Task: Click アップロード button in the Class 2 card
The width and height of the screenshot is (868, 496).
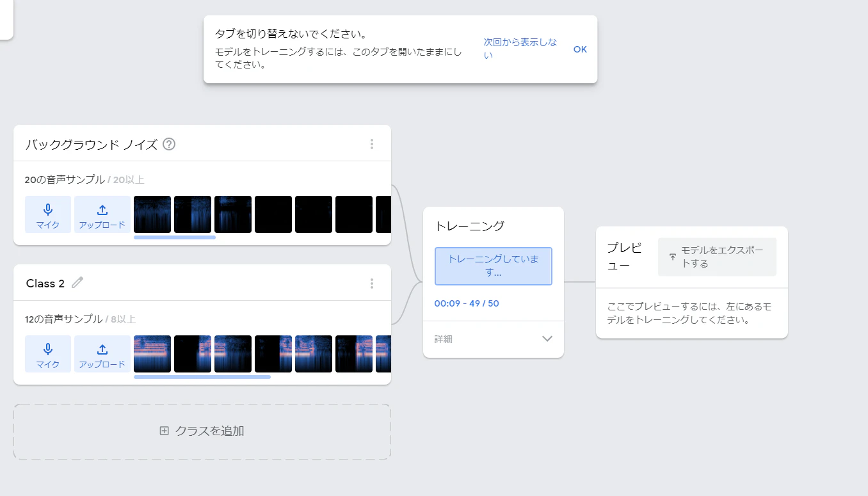Action: pos(102,354)
